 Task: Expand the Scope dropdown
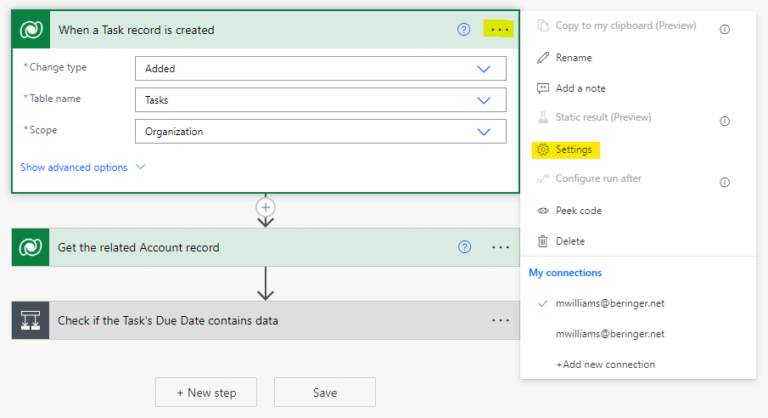484,131
